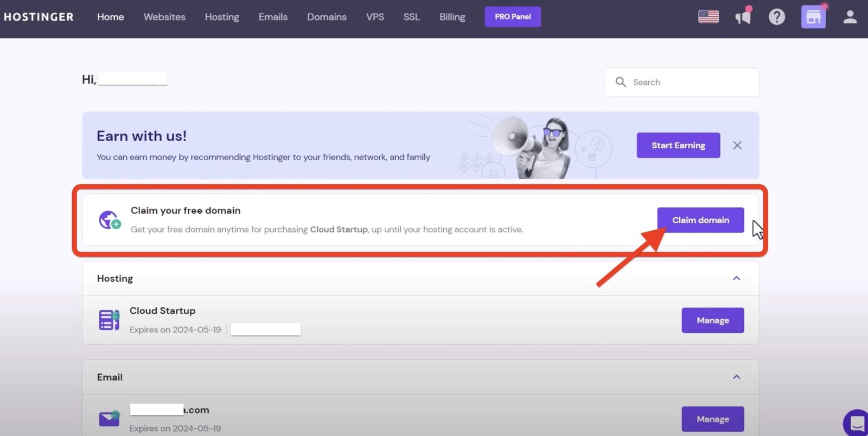Click the Email section header label
The width and height of the screenshot is (868, 436).
[x=110, y=377]
